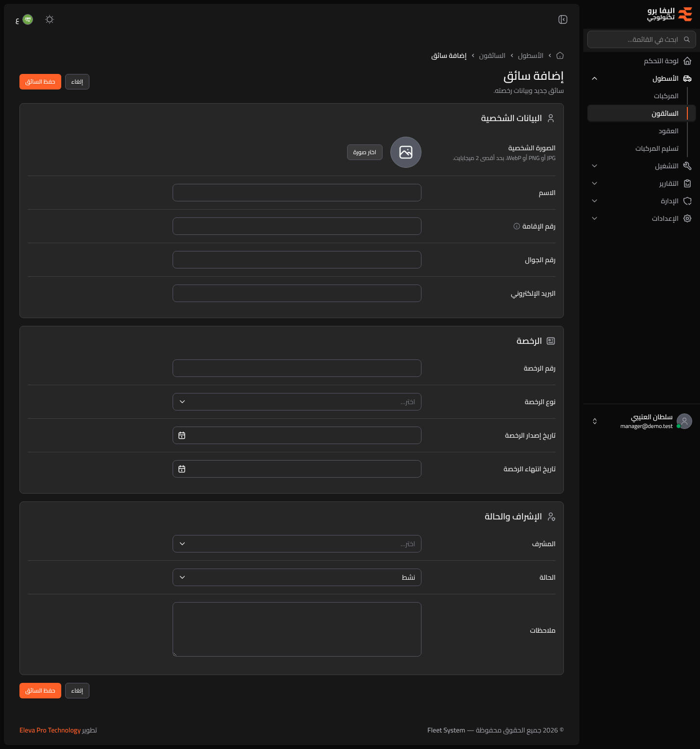Click the profile picture placeholder icon

(406, 152)
